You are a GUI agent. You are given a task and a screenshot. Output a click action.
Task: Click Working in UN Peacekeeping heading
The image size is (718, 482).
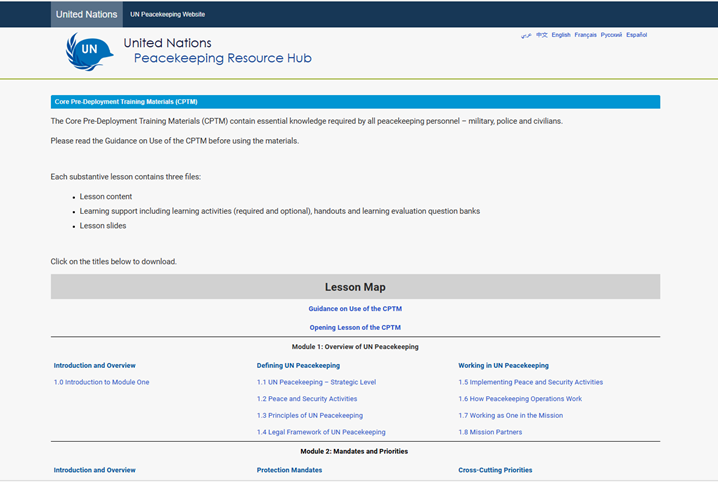coord(503,366)
